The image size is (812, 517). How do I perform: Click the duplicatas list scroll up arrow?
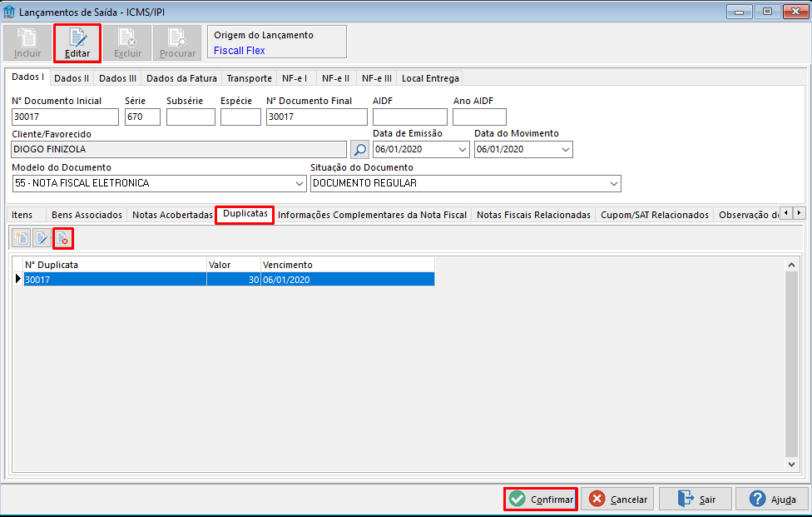click(x=791, y=265)
